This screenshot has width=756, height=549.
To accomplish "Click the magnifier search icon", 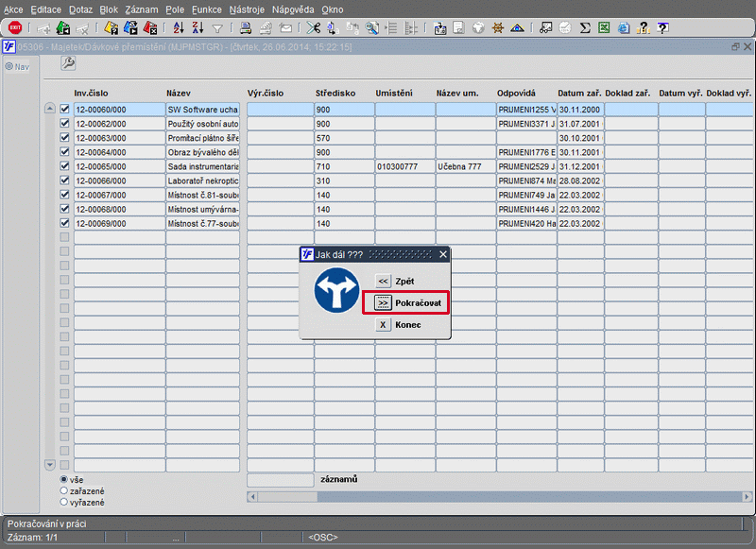I will coord(371,28).
